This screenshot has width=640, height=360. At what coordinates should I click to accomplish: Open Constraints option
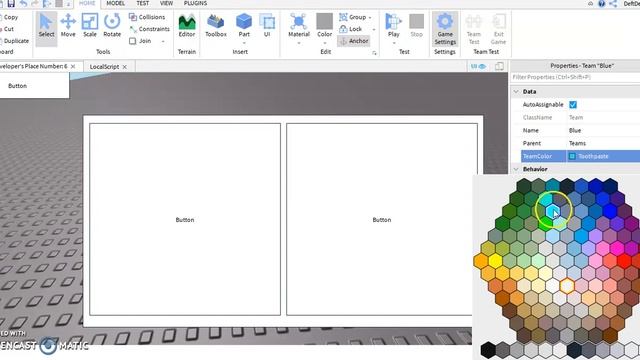tap(149, 29)
